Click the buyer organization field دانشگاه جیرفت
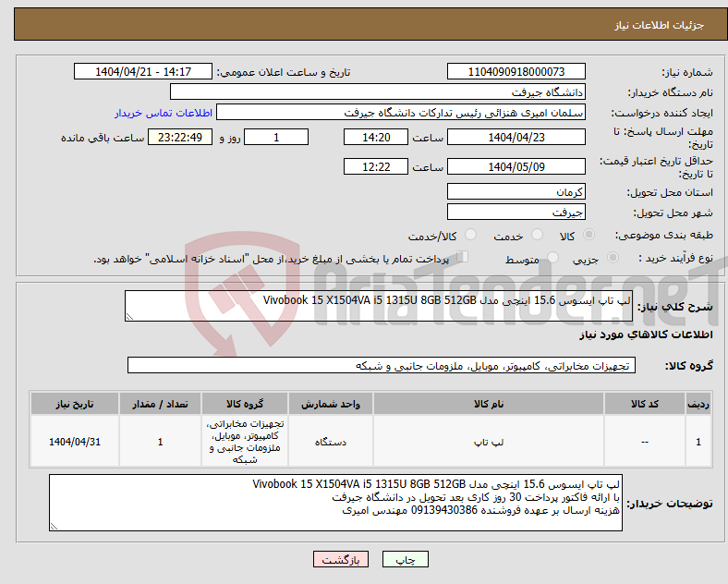The image size is (728, 584). [378, 91]
